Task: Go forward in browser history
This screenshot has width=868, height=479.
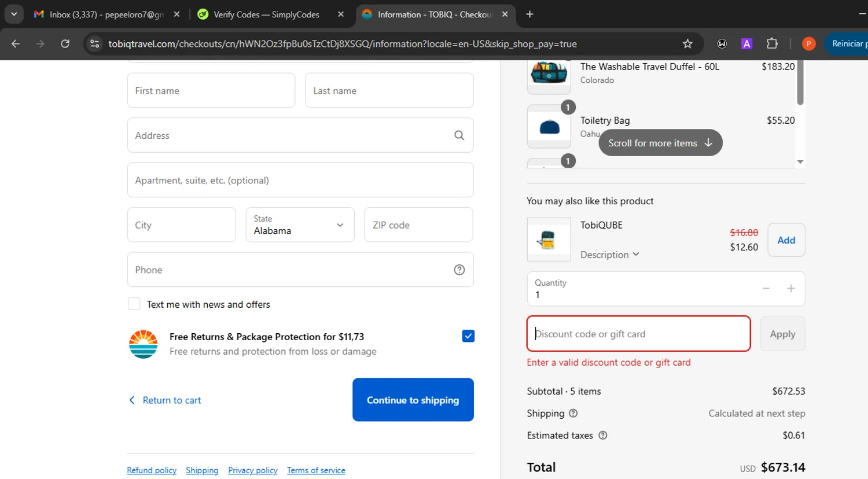Action: [40, 44]
